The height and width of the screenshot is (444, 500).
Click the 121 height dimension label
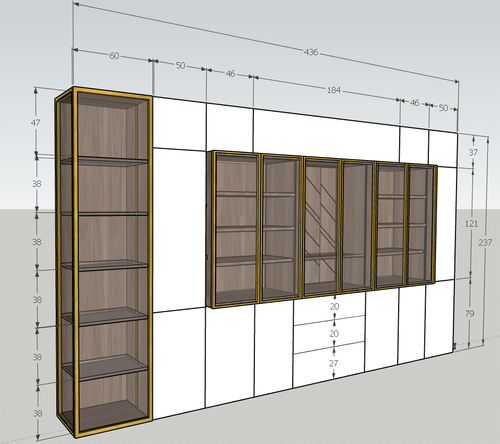(x=471, y=224)
